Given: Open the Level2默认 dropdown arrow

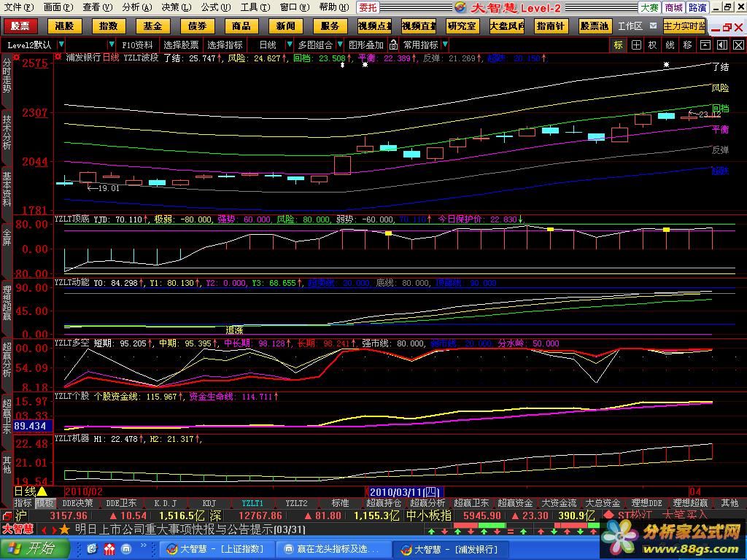Looking at the screenshot, I should pyautogui.click(x=61, y=44).
